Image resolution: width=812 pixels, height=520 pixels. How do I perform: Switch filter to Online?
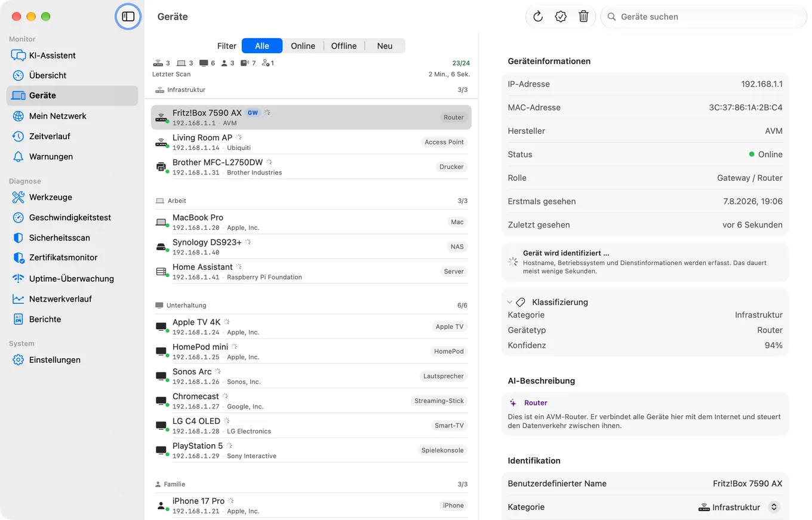coord(303,46)
